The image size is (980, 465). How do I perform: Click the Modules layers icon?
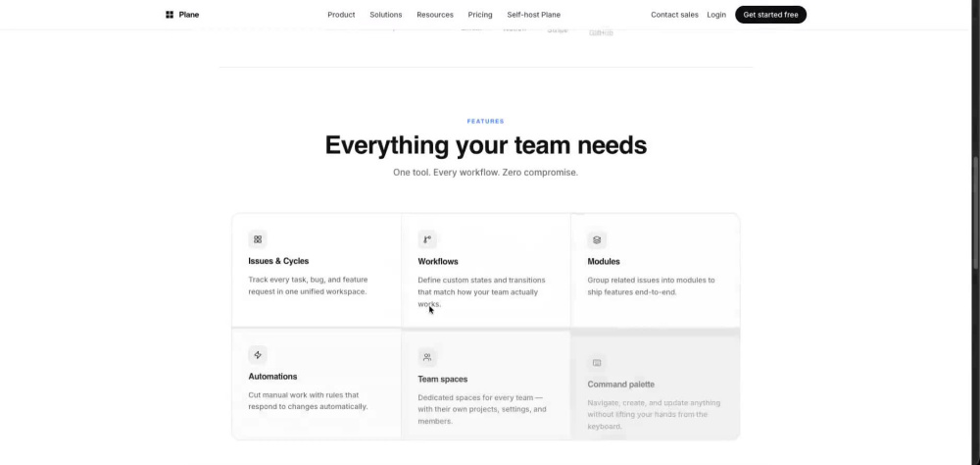point(597,239)
